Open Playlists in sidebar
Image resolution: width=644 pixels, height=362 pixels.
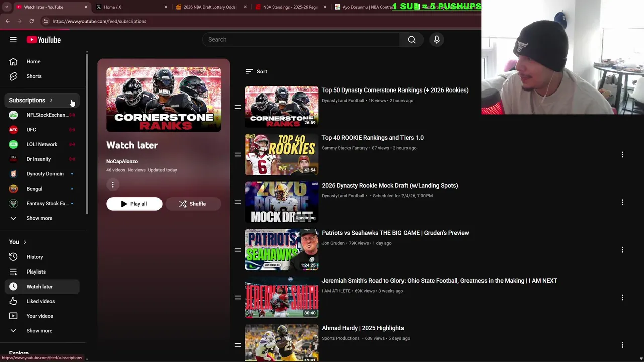(x=42, y=272)
